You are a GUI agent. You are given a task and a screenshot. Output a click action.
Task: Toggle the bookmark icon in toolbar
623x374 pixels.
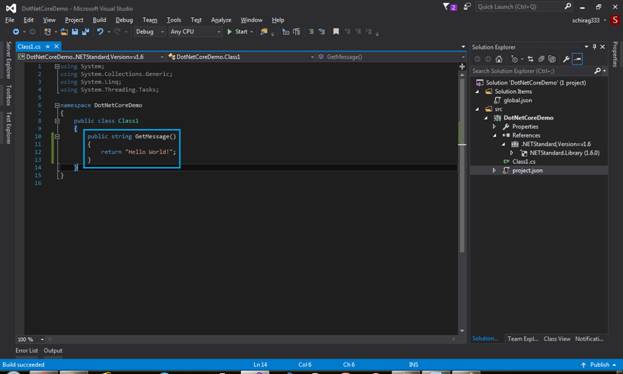(336, 31)
